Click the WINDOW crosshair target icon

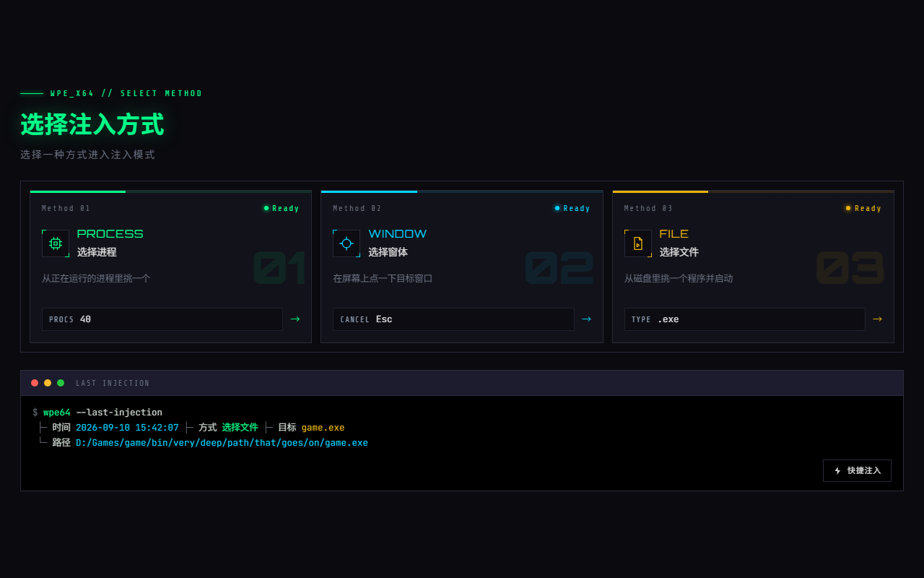pyautogui.click(x=346, y=243)
